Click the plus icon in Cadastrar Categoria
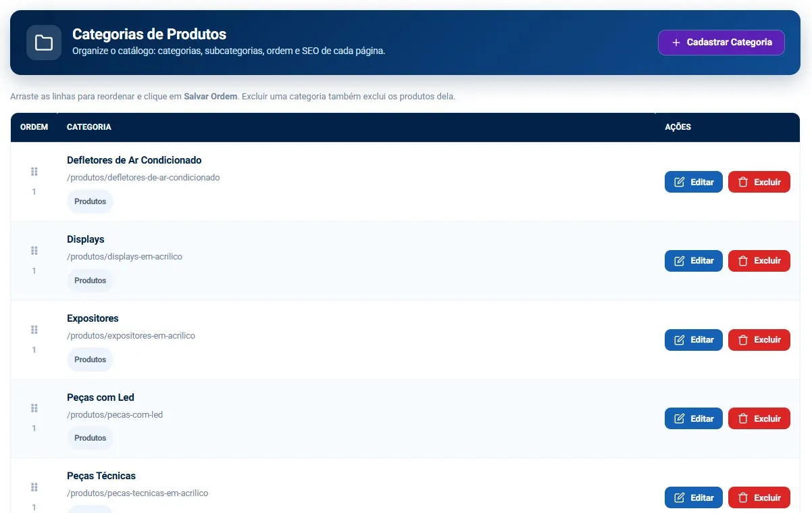812x513 pixels. tap(676, 43)
